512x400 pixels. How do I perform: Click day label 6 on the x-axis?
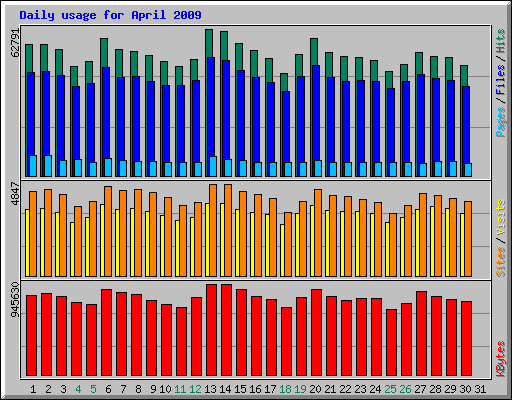(x=108, y=389)
